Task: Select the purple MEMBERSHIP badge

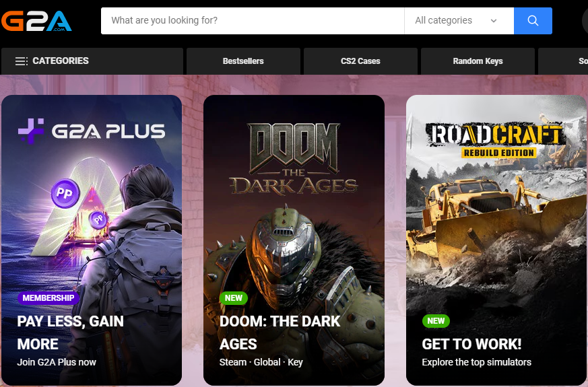Action: [48, 298]
